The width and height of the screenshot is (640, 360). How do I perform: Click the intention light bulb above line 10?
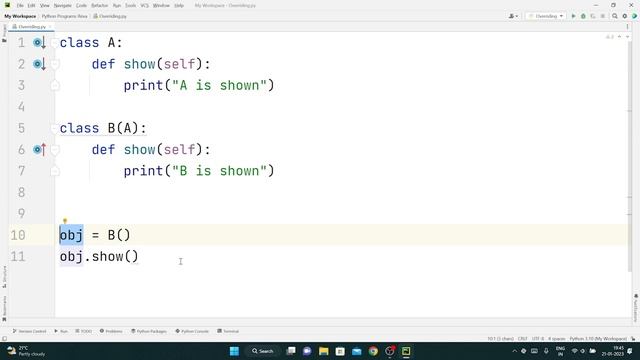(64, 221)
